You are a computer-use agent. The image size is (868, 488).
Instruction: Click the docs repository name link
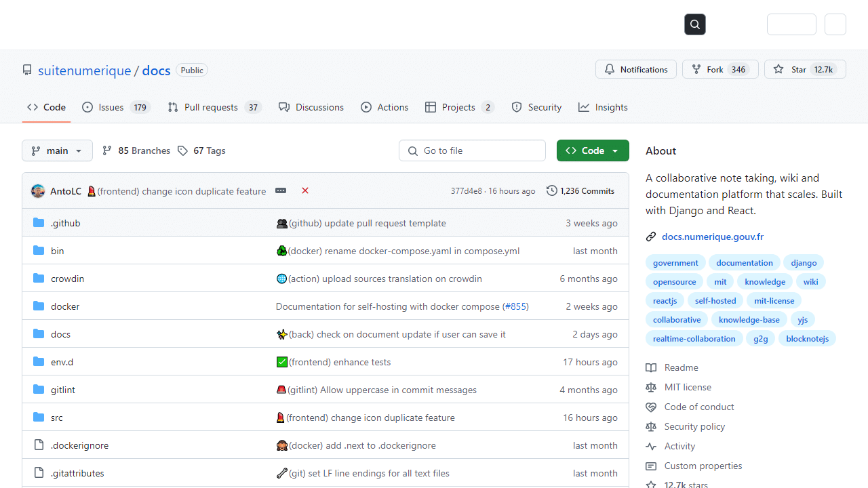(x=156, y=70)
